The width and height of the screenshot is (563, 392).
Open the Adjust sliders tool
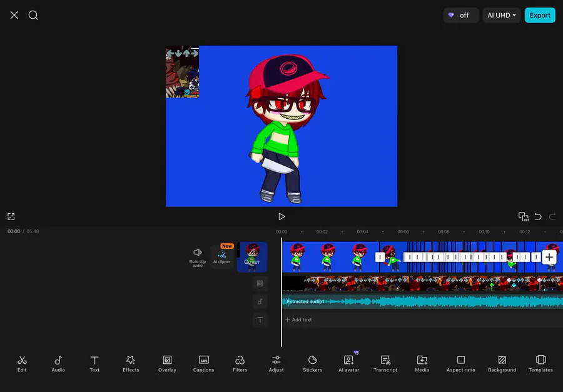point(276,364)
